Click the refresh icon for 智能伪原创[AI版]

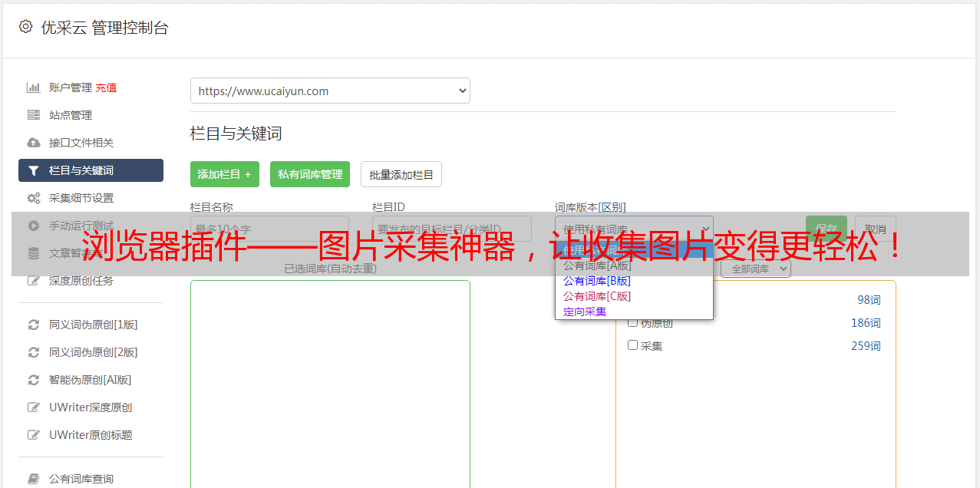tap(34, 380)
